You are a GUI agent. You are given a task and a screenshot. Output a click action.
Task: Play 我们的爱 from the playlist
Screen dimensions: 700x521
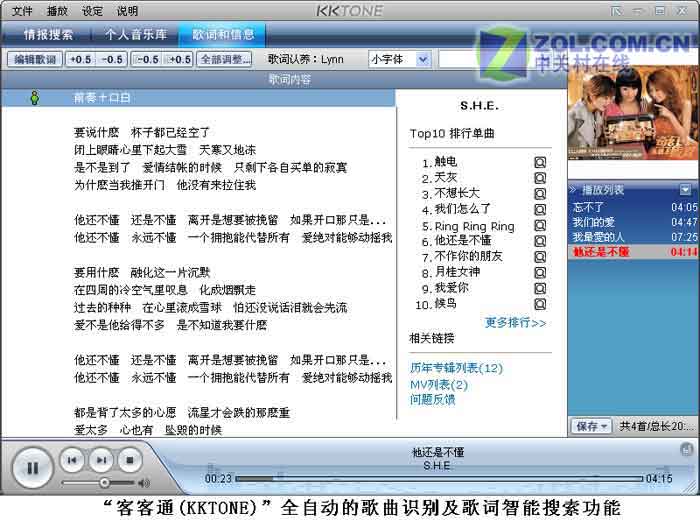[634, 222]
